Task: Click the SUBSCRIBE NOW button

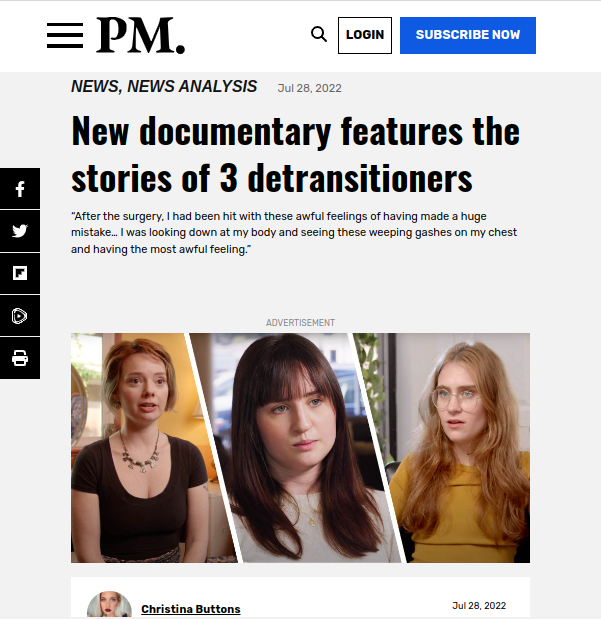Action: click(x=468, y=35)
